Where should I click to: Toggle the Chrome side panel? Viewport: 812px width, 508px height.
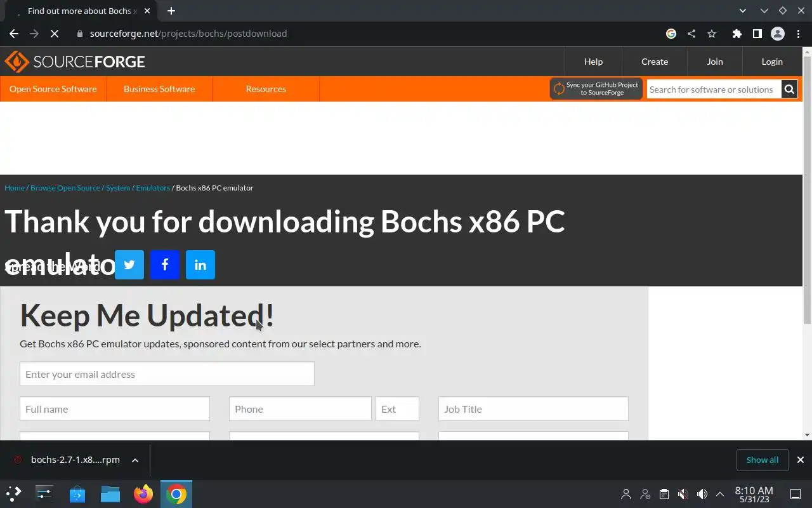pos(757,34)
